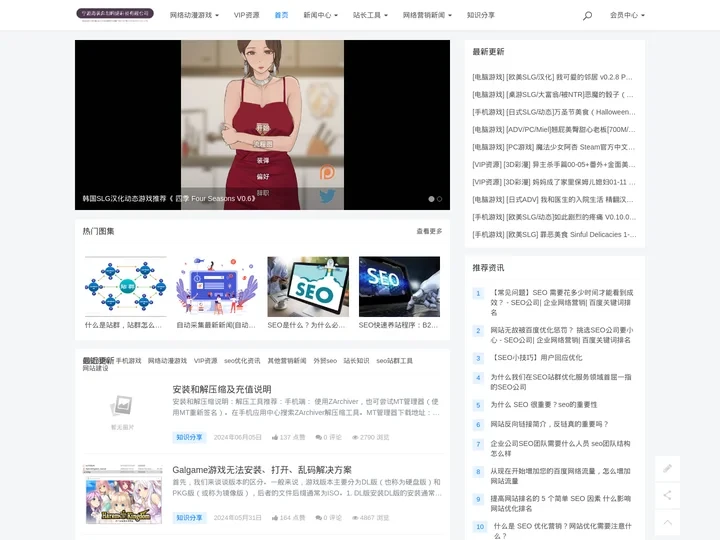Click the thumbs-up icon showing 137 点赞
Screen dimensions: 720x540
(275, 437)
